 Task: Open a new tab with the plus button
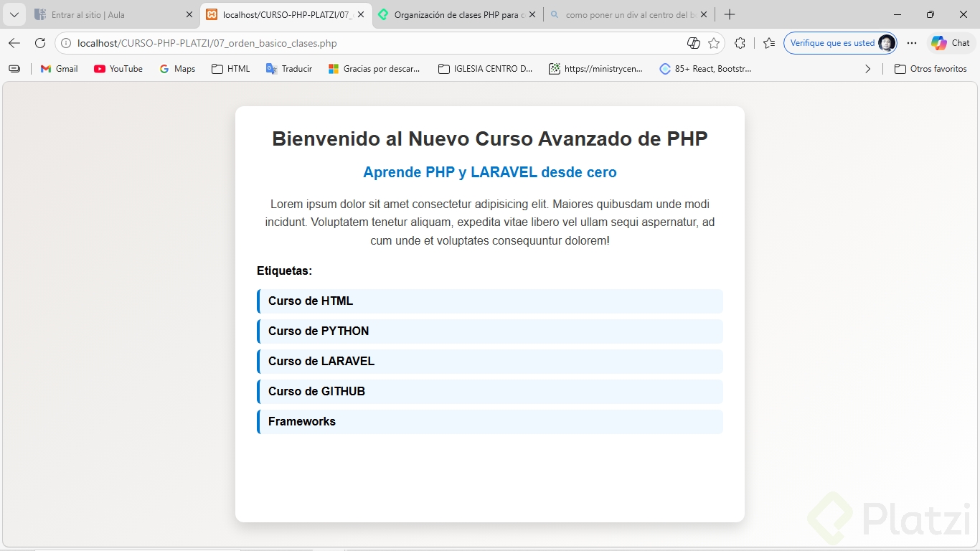point(730,14)
